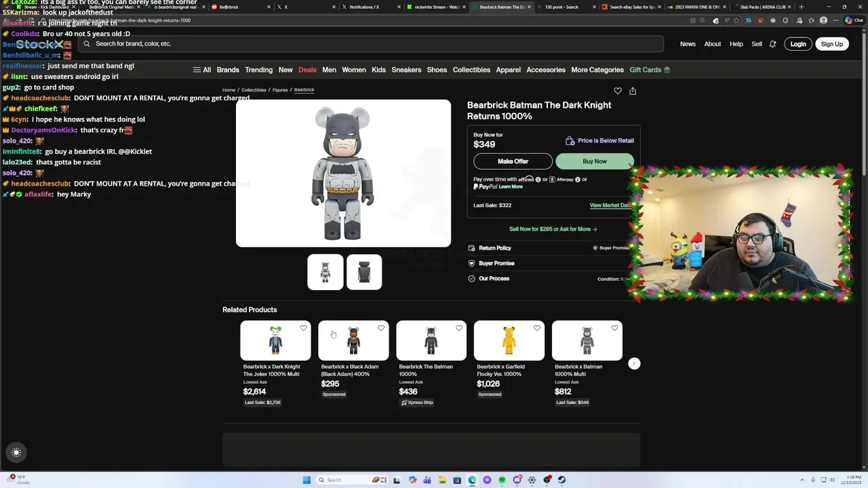Open the Affirm info icon
This screenshot has width=868, height=488.
click(x=538, y=180)
